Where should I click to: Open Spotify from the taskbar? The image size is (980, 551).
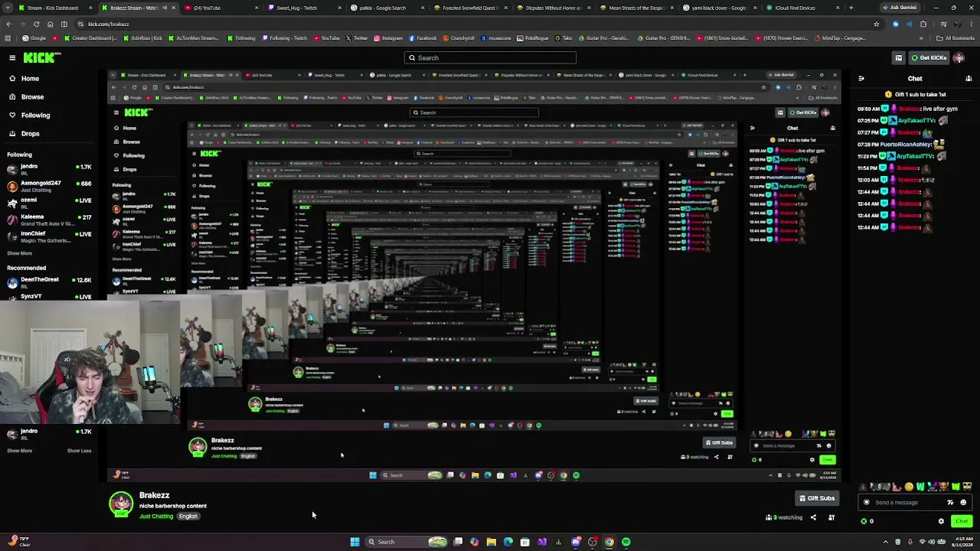coord(626,542)
